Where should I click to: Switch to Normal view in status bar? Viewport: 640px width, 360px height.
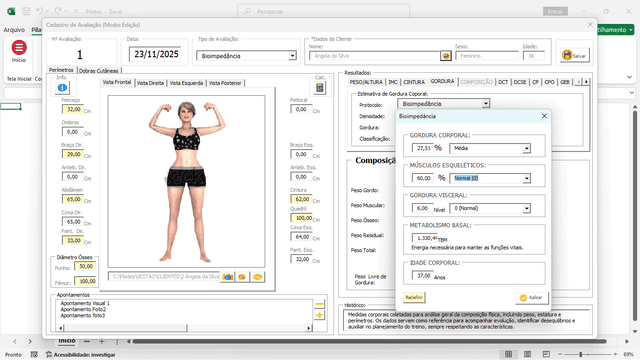pos(508,354)
